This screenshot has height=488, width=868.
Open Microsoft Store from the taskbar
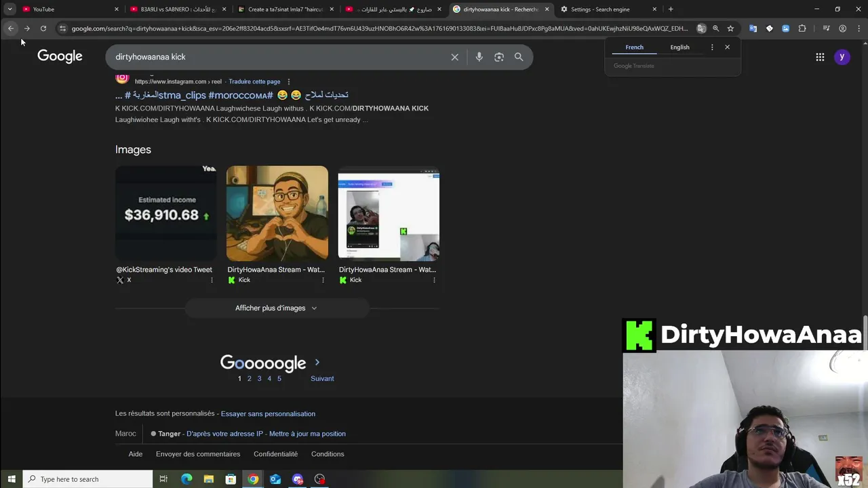pyautogui.click(x=231, y=479)
